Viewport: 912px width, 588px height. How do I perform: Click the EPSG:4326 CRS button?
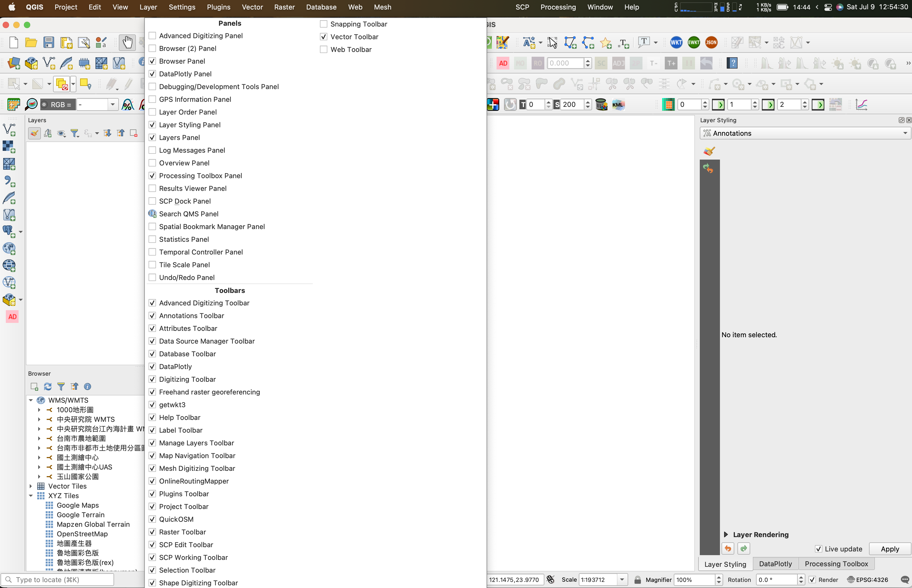(x=868, y=580)
